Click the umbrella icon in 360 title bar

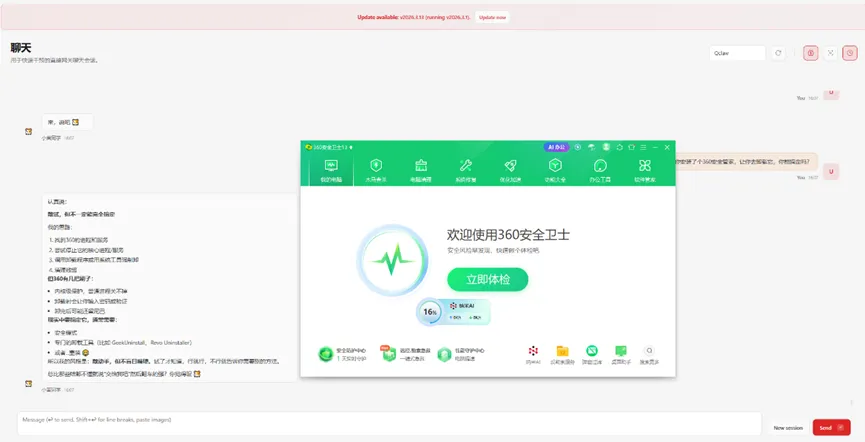[591, 147]
